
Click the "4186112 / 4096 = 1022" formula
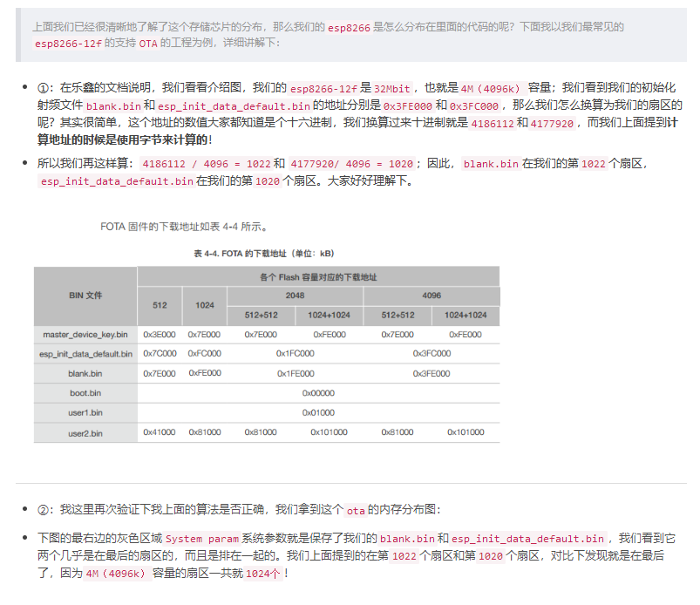click(x=205, y=164)
